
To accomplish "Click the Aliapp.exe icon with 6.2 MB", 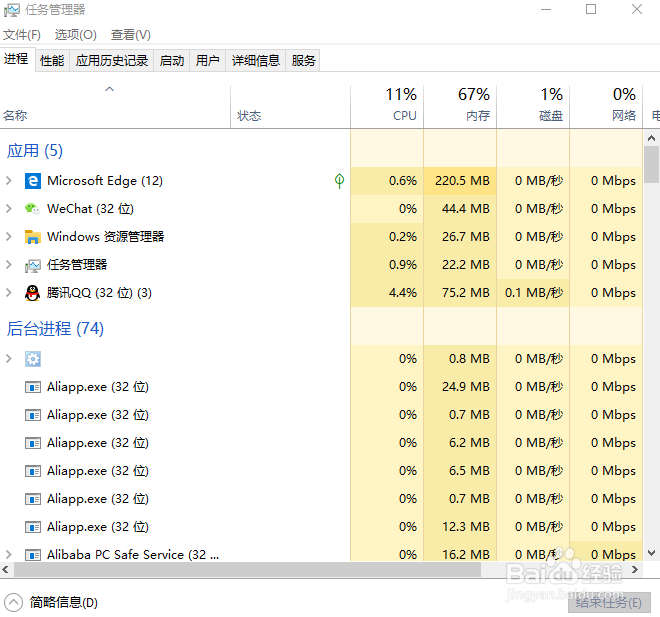I will tap(33, 443).
